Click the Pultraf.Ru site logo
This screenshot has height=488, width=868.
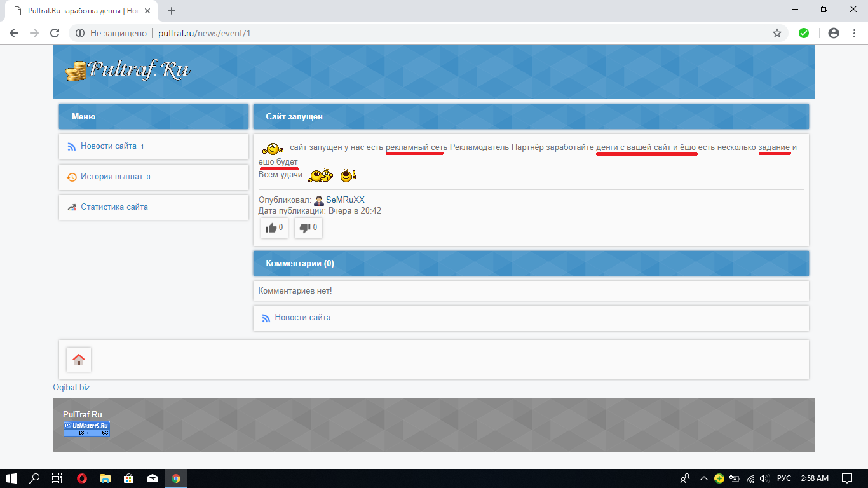point(128,71)
